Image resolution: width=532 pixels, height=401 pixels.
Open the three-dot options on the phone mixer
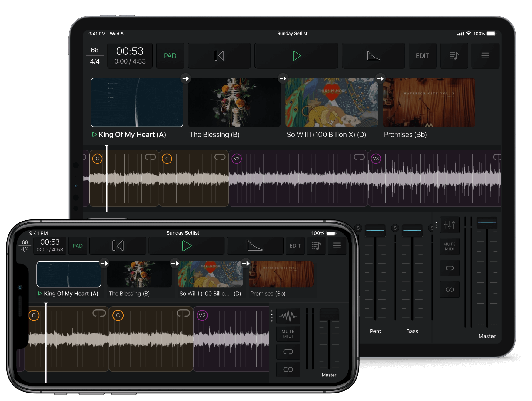[272, 316]
